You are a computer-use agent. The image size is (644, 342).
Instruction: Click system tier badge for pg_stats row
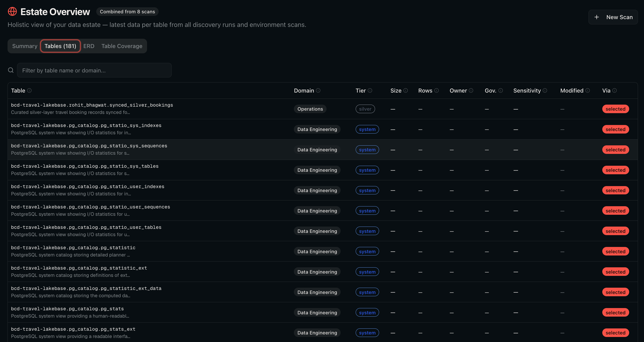367,313
